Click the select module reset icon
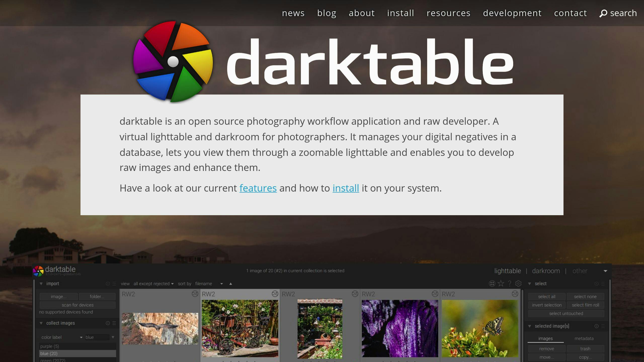The image size is (644, 362). click(596, 284)
